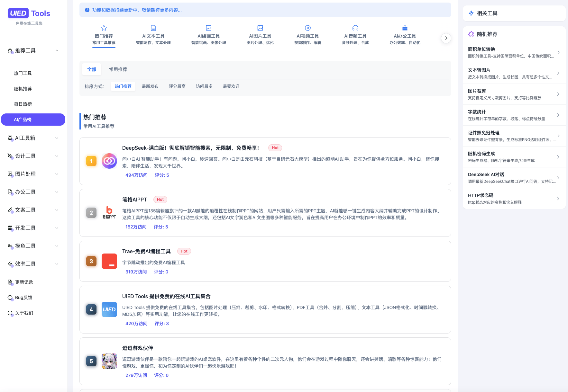Click the 逗逗游戏伙伴 avatar thumbnail
Viewport: 568px width, 392px height.
(x=109, y=361)
